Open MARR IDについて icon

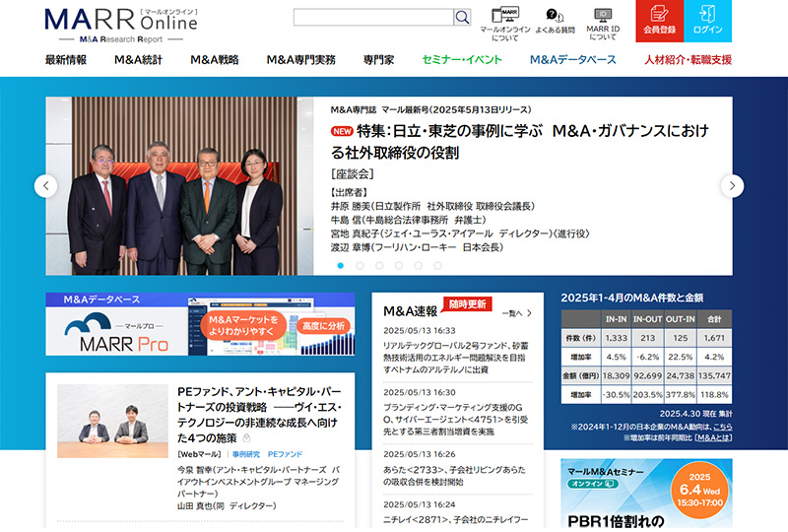(x=603, y=24)
